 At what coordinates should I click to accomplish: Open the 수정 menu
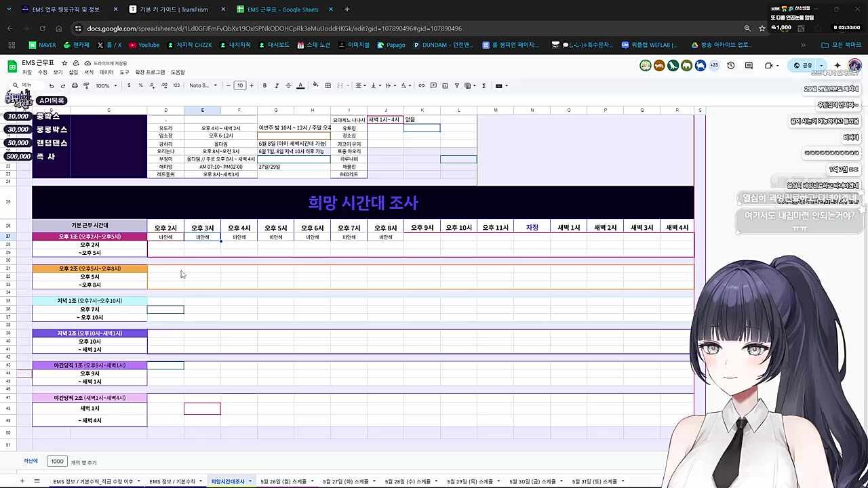43,73
